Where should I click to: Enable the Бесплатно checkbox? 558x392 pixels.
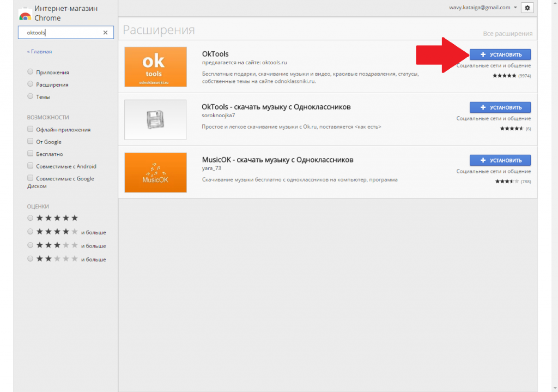coord(31,154)
